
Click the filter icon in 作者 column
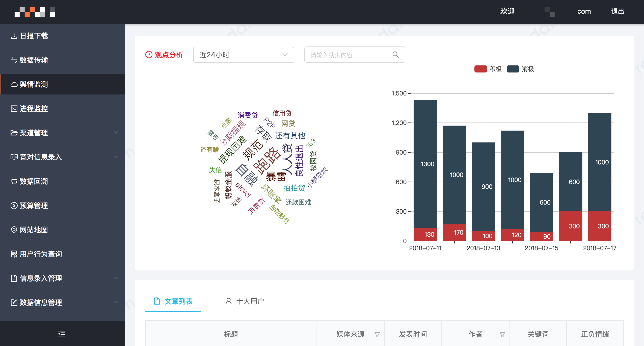502,335
